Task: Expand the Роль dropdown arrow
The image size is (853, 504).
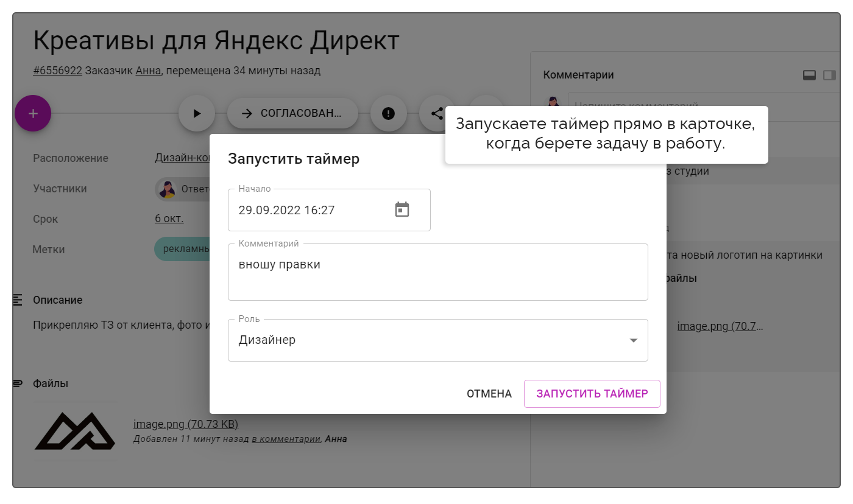Action: pyautogui.click(x=634, y=340)
